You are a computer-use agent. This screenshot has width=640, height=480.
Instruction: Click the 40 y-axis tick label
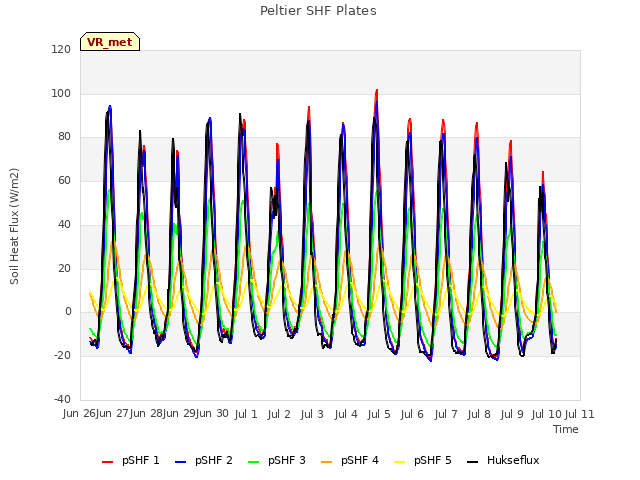(x=64, y=224)
